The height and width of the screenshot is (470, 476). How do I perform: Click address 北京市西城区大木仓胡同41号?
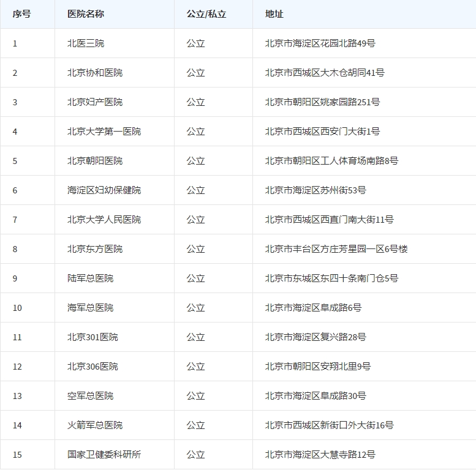(325, 73)
